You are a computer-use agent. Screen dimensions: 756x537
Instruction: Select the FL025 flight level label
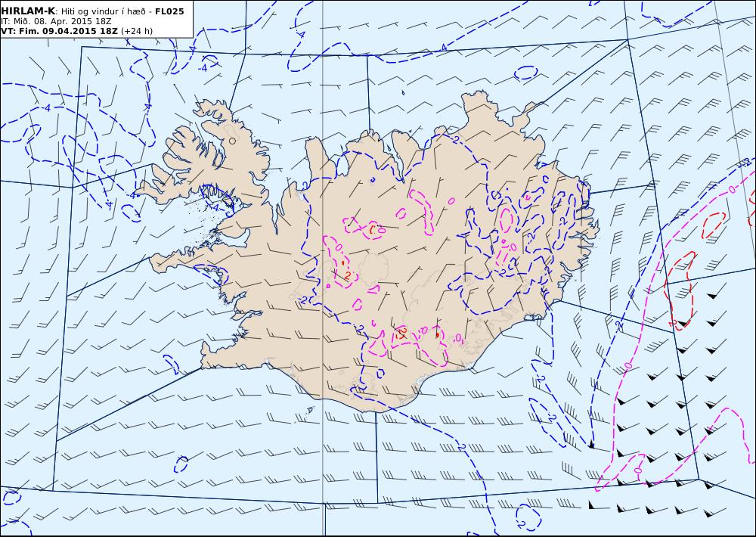pos(169,11)
